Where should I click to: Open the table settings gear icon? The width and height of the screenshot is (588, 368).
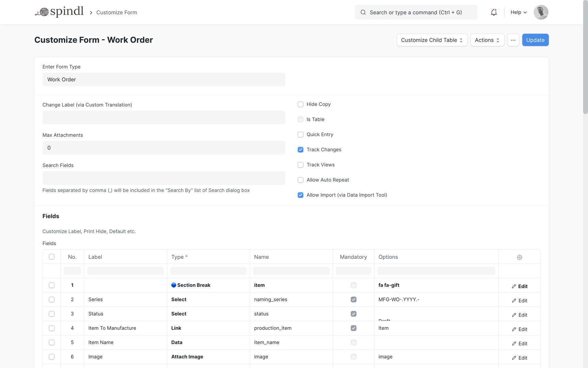tap(519, 257)
